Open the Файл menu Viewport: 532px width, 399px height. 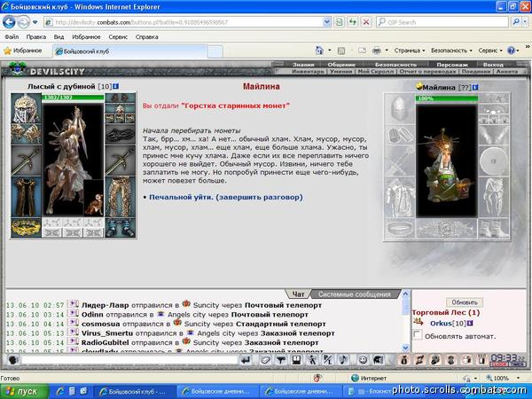(x=12, y=37)
